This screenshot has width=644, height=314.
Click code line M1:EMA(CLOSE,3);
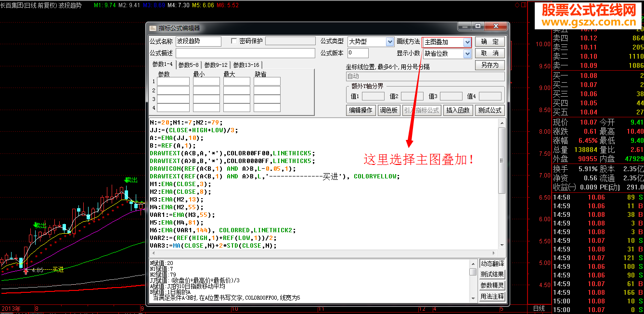pyautogui.click(x=180, y=184)
